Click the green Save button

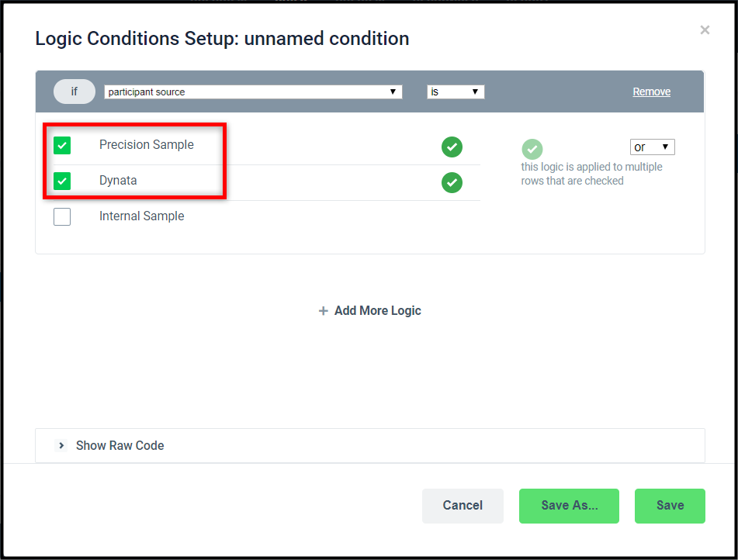click(670, 506)
